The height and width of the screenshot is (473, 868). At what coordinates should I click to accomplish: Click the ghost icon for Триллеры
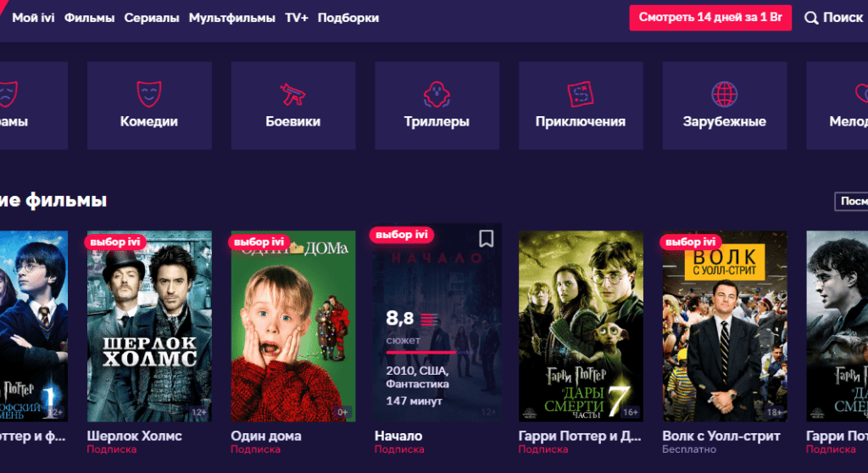click(437, 94)
